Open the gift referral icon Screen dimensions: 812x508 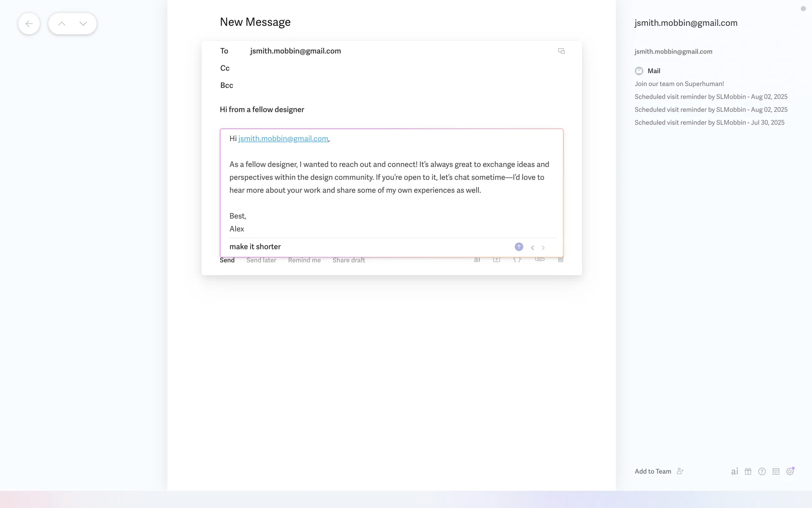pyautogui.click(x=748, y=472)
